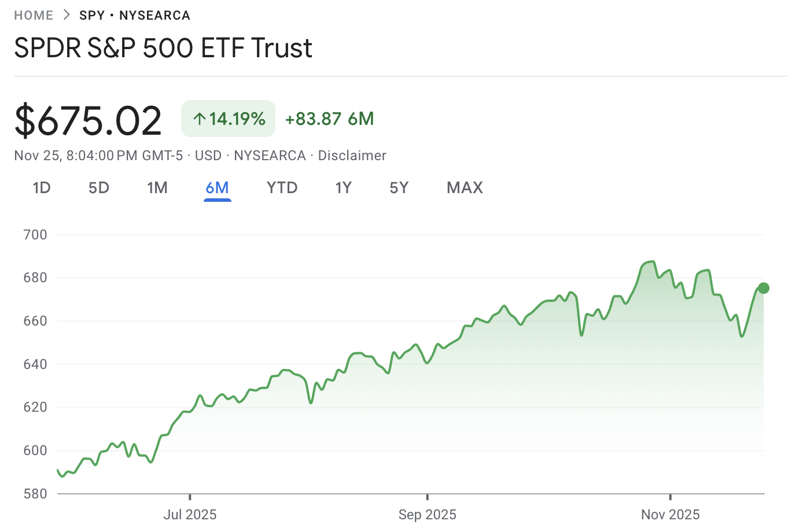Select the 5D time range

coord(98,187)
